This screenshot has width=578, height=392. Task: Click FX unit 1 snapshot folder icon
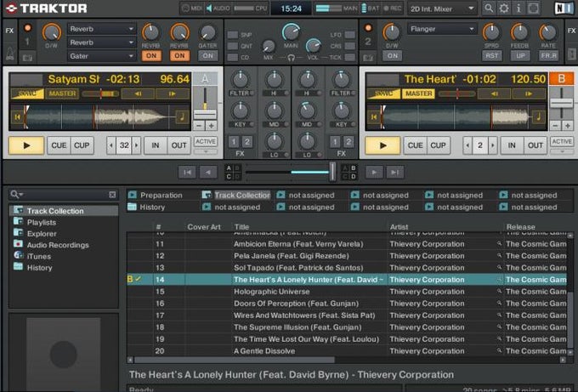[x=28, y=57]
